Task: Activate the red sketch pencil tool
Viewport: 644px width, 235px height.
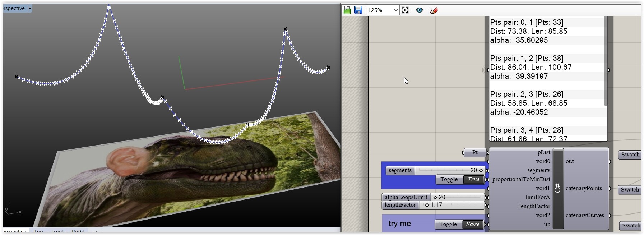Action: (x=434, y=10)
